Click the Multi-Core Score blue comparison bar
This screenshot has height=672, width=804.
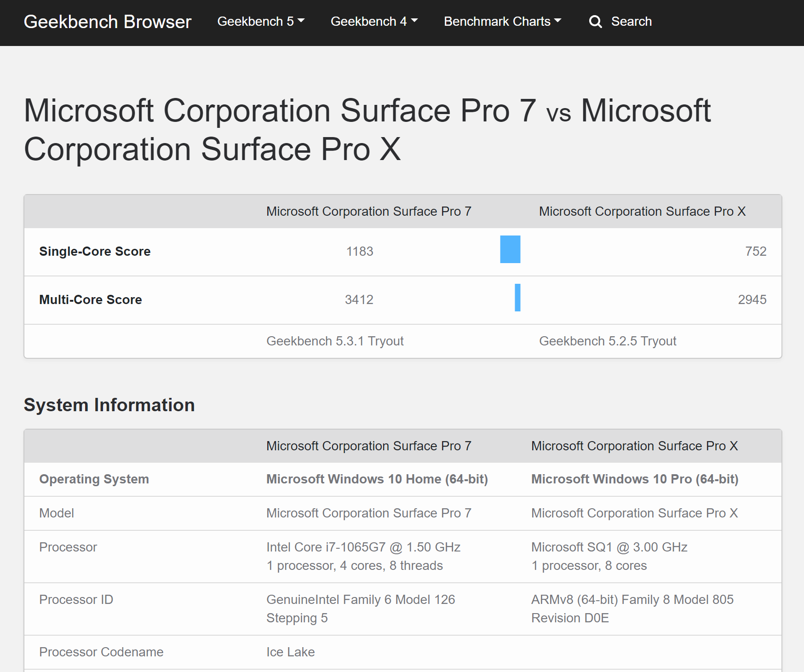coord(517,298)
